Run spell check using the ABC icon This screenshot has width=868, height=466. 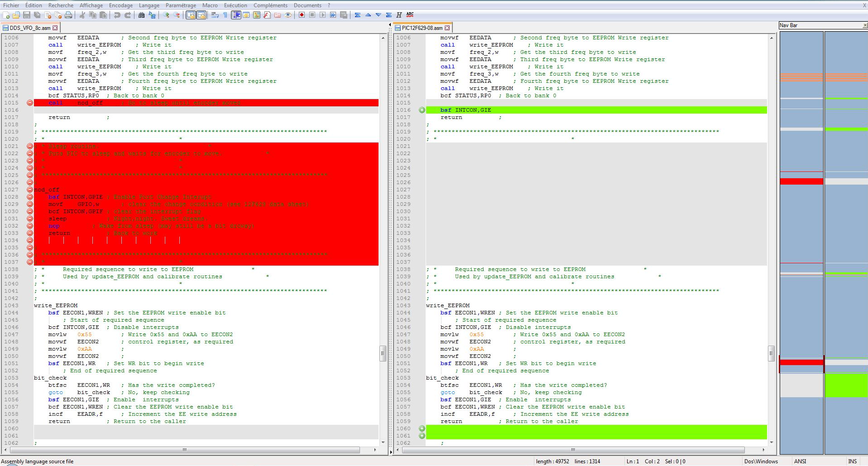410,15
